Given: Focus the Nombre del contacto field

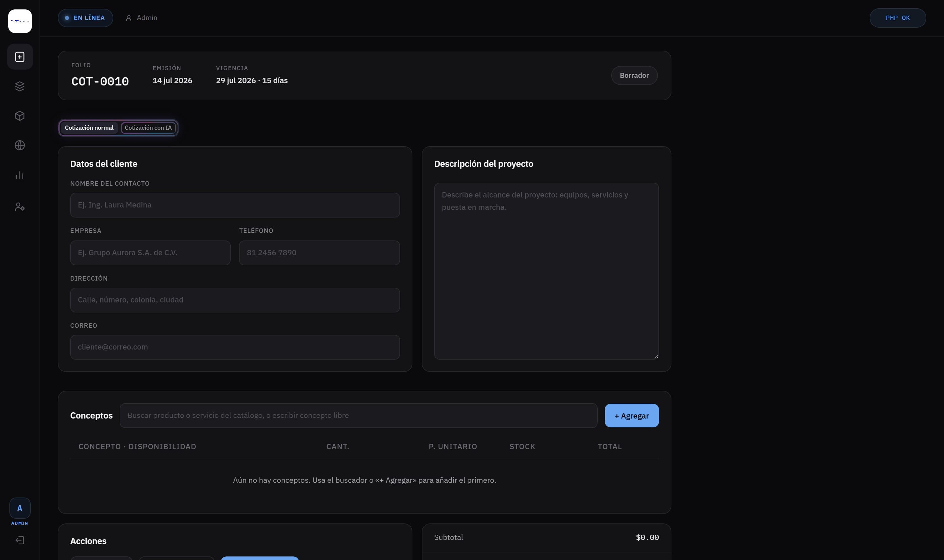Looking at the screenshot, I should pyautogui.click(x=235, y=205).
